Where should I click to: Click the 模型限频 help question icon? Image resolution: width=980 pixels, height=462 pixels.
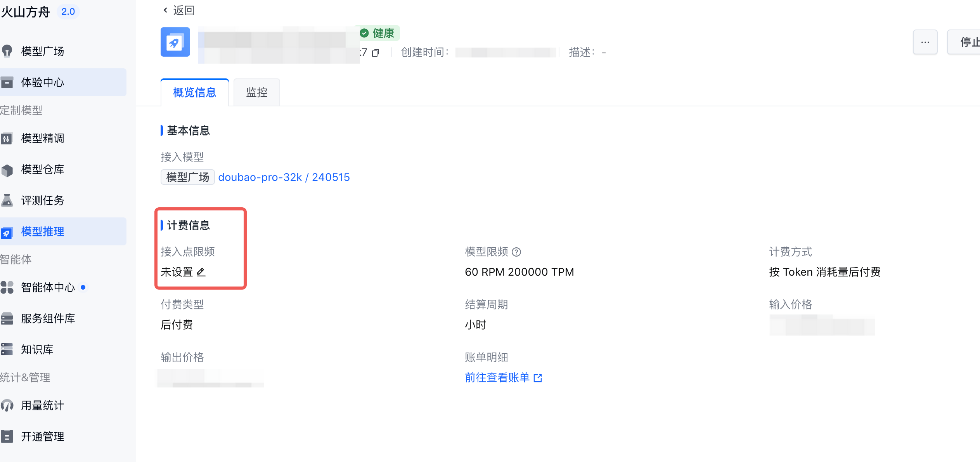516,252
